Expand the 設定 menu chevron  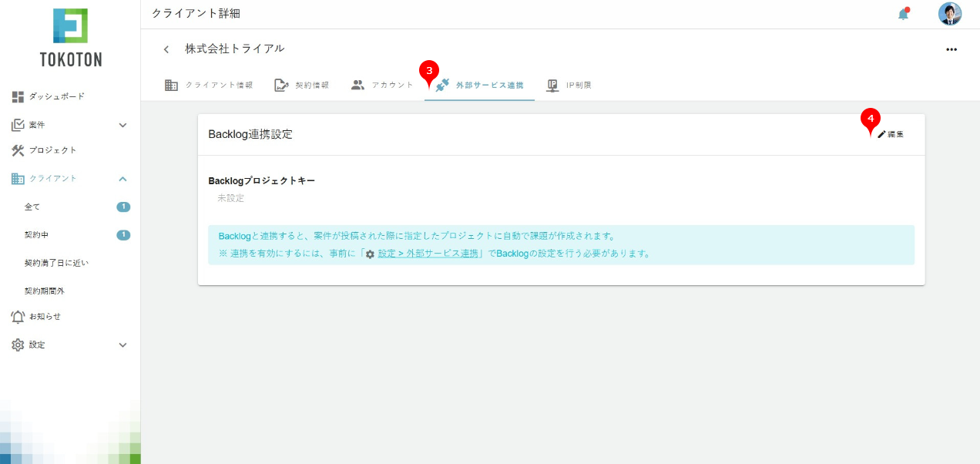123,345
